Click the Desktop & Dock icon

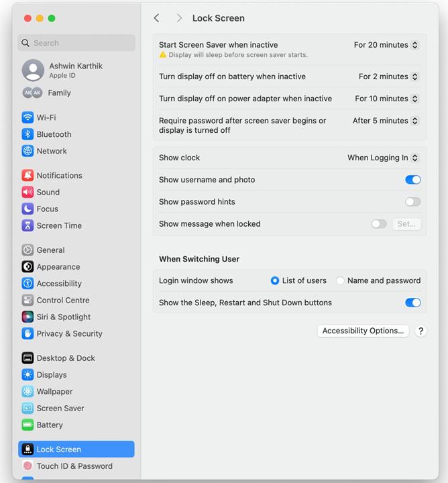(27, 358)
